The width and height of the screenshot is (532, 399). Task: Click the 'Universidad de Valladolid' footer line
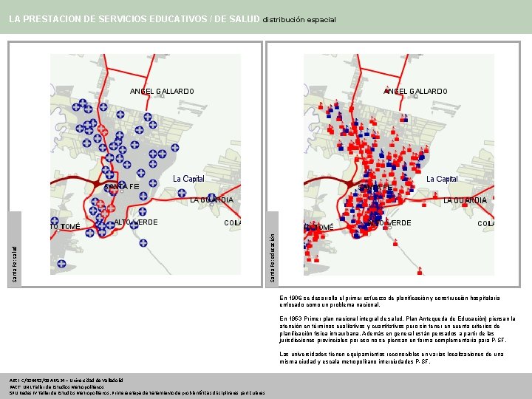[66, 381]
